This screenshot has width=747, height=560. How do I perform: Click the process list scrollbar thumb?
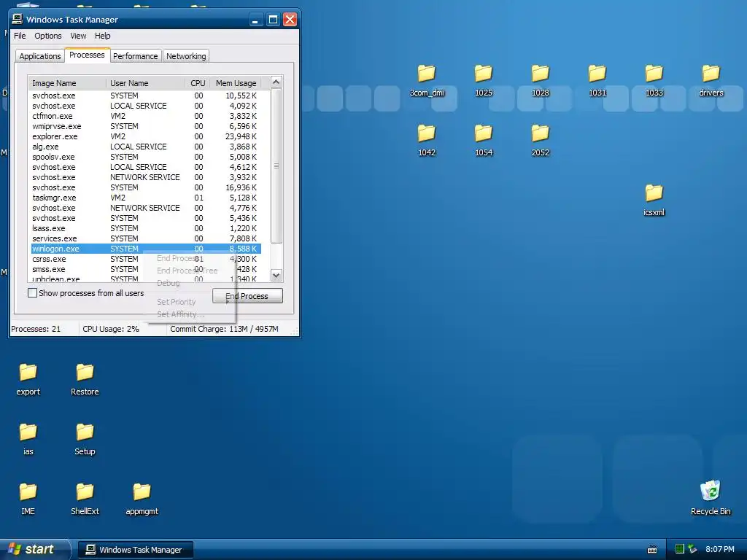point(276,166)
